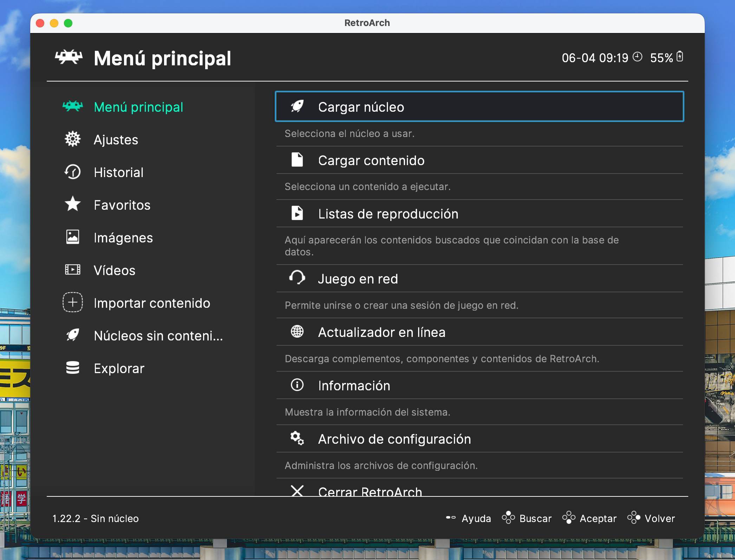This screenshot has height=560, width=735.
Task: Click the globe icon for Actualizador en línea
Action: [x=297, y=332]
